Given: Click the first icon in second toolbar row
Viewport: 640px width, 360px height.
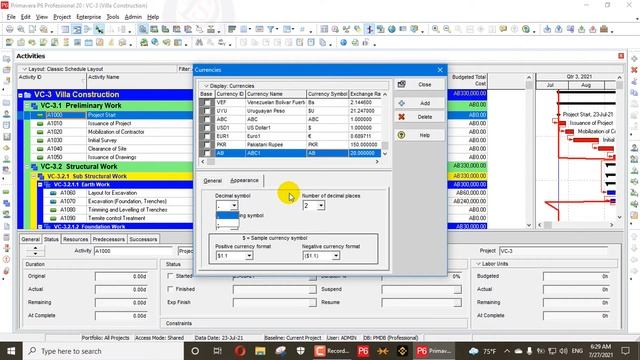Looking at the screenshot, I should click(x=9, y=42).
